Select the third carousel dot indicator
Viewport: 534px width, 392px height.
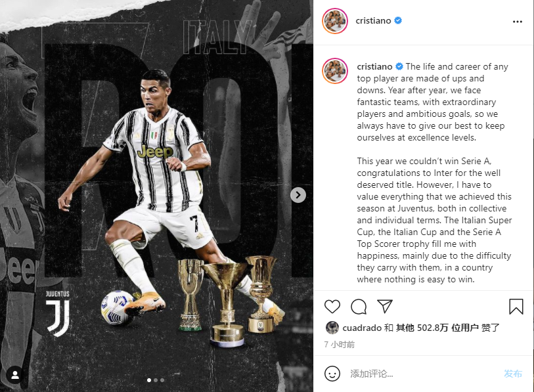(162, 380)
